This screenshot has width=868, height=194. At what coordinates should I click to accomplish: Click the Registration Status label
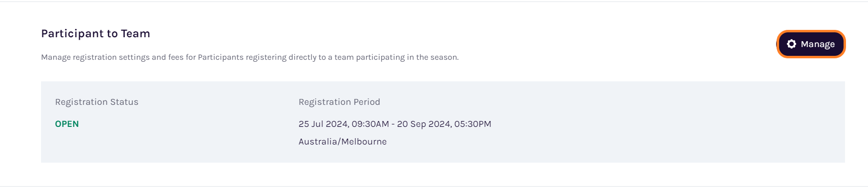click(97, 102)
